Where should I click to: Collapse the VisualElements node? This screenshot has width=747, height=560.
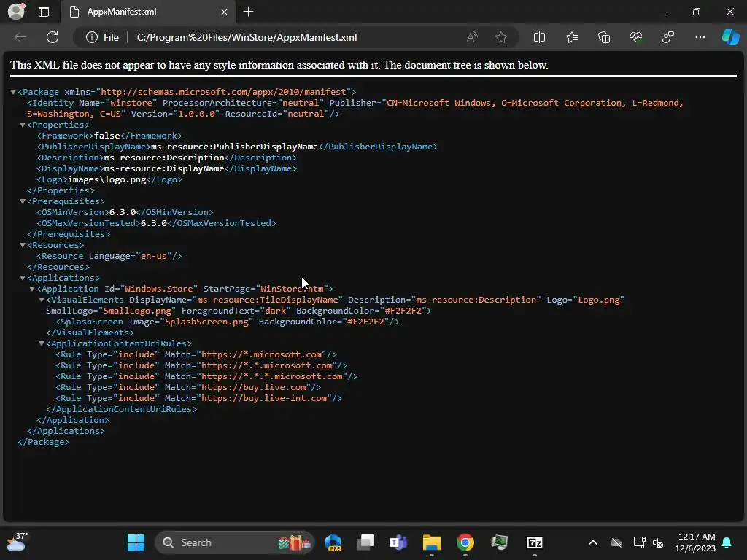click(42, 300)
